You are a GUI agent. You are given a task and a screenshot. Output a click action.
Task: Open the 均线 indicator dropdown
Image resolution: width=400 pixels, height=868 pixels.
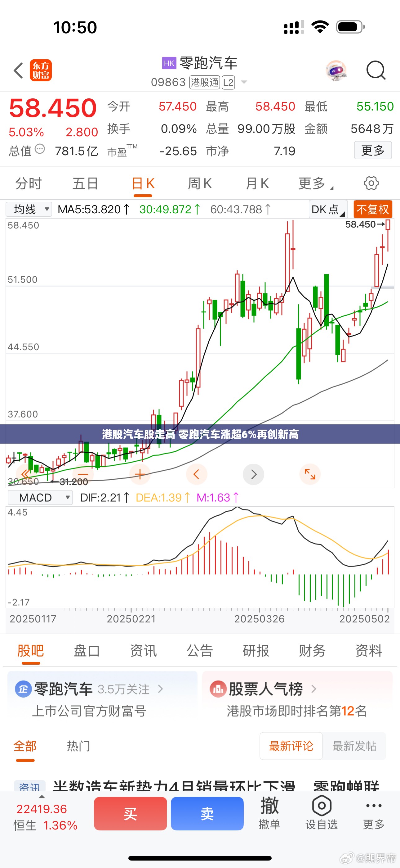pos(29,209)
